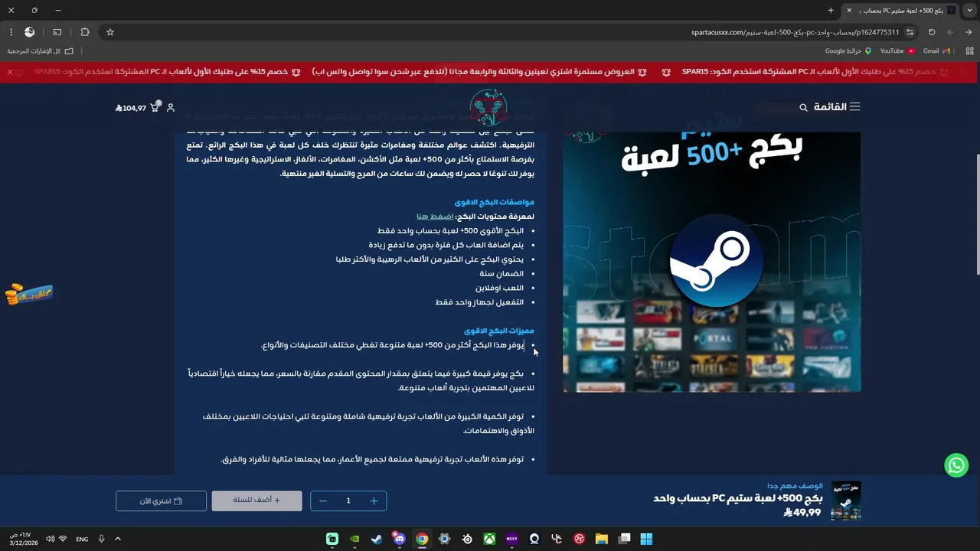Click the مميزات البكج الاقوى heading
The height and width of the screenshot is (551, 980).
pyautogui.click(x=499, y=331)
